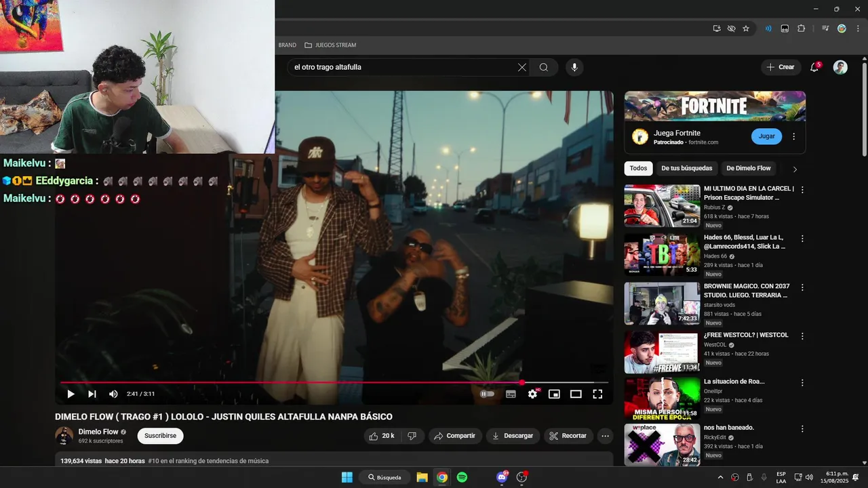
Task: Click the Recortar clip button
Action: pos(568,436)
